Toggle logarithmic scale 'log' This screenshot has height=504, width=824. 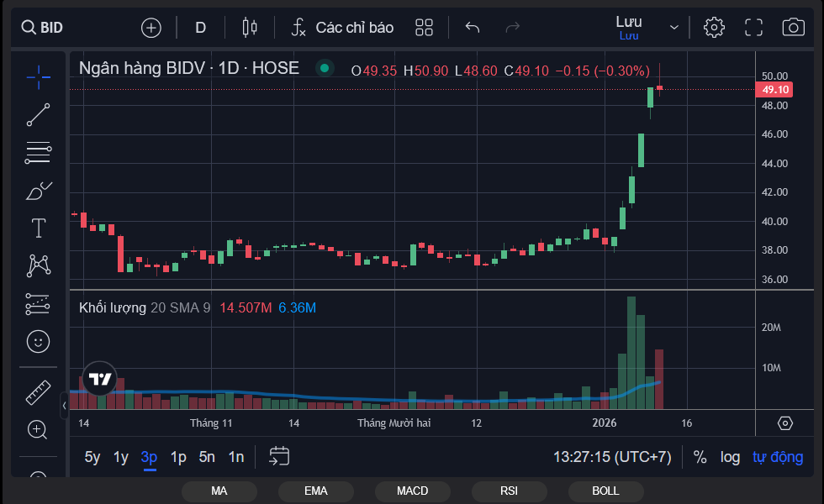coord(730,457)
